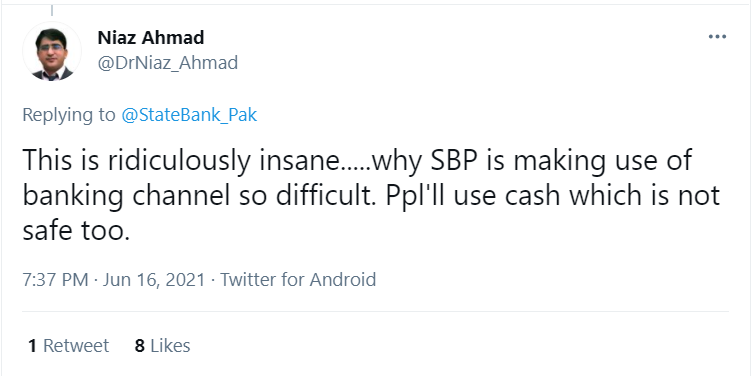Open the three-dot more options menu

click(x=717, y=37)
